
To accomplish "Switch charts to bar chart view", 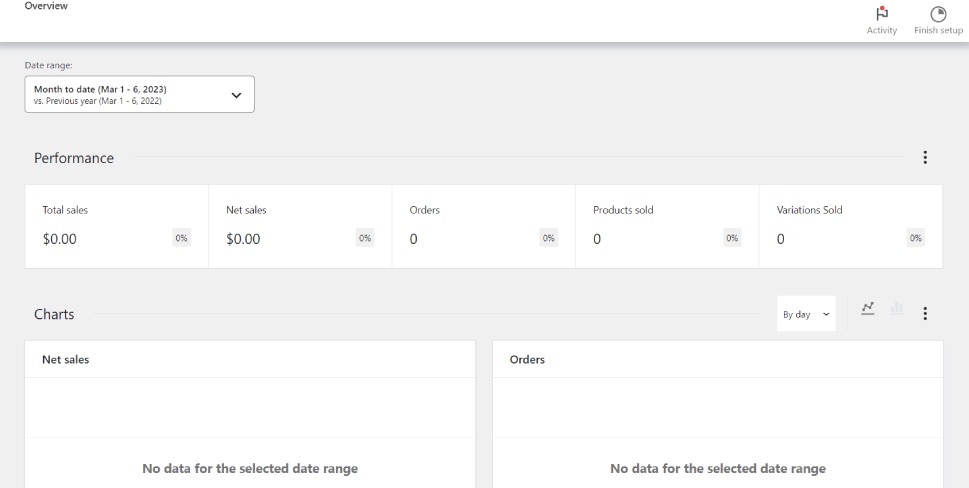I will 896,313.
